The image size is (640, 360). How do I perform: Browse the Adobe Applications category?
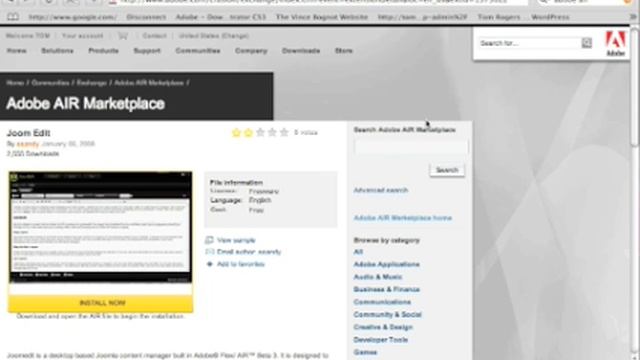pyautogui.click(x=387, y=264)
